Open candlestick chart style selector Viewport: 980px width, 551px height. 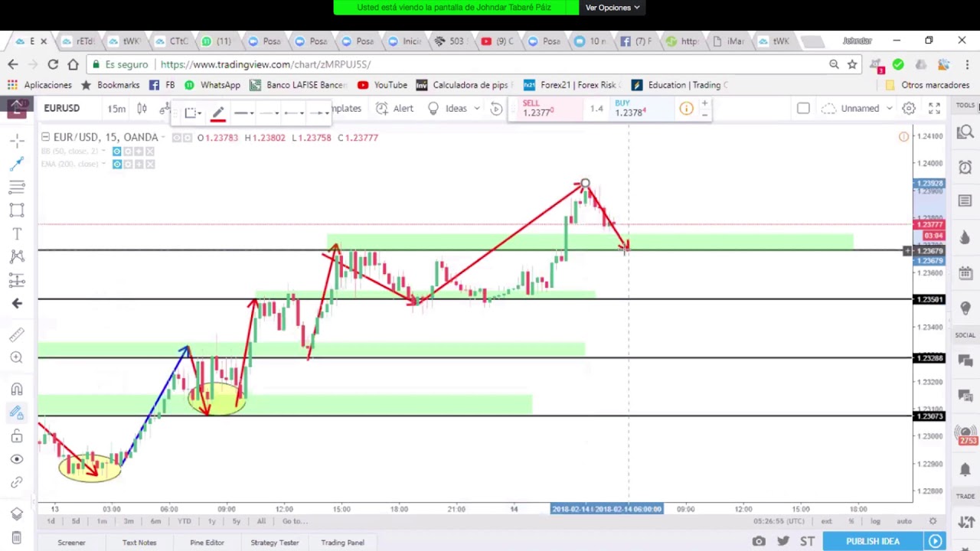pos(142,109)
